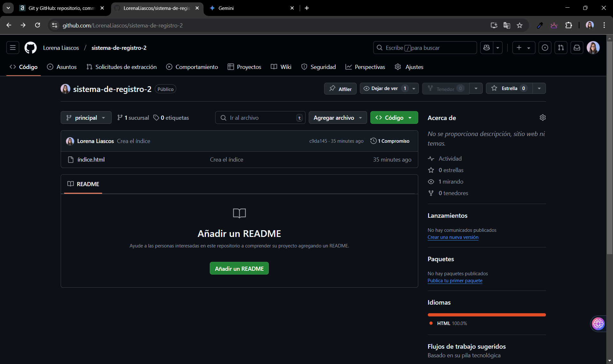Click Lorena Liascos in breadcrumb
The height and width of the screenshot is (364, 613).
[x=61, y=48]
